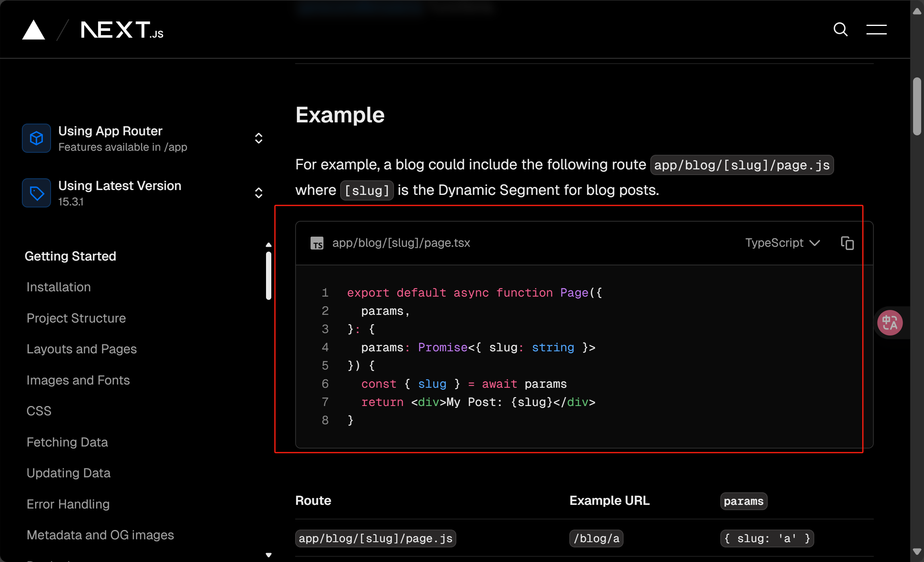The height and width of the screenshot is (562, 924).
Task: Click the Getting Started section heading
Action: 70,256
